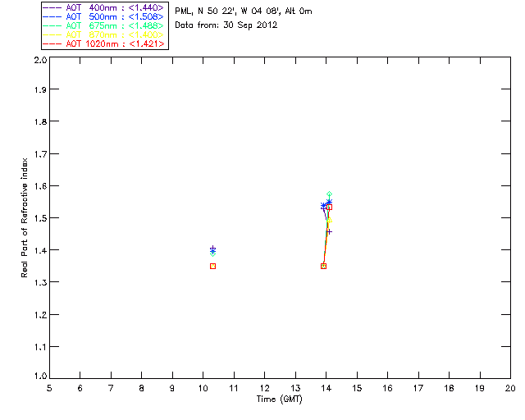525x420 pixels.
Task: Click the purple plus marker near time 10
Action: pos(212,249)
